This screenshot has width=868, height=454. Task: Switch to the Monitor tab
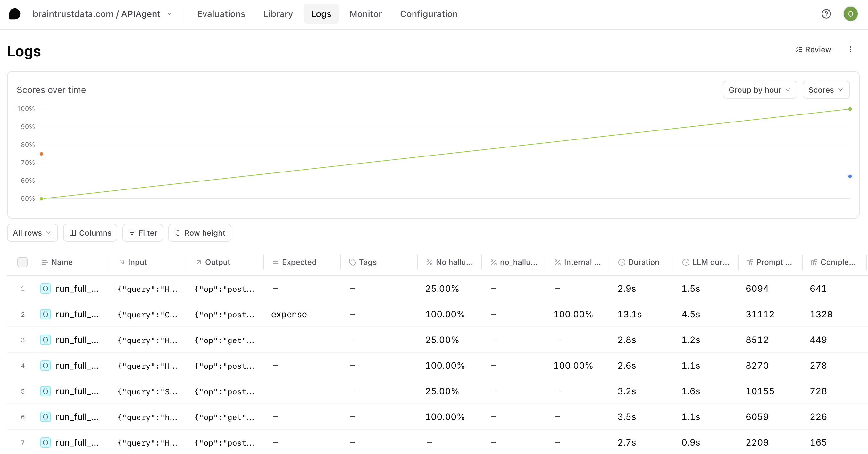click(x=365, y=14)
